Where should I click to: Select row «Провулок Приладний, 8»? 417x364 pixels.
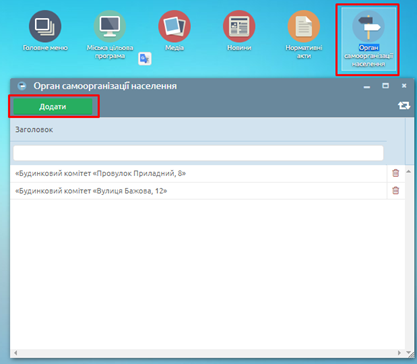pos(198,173)
